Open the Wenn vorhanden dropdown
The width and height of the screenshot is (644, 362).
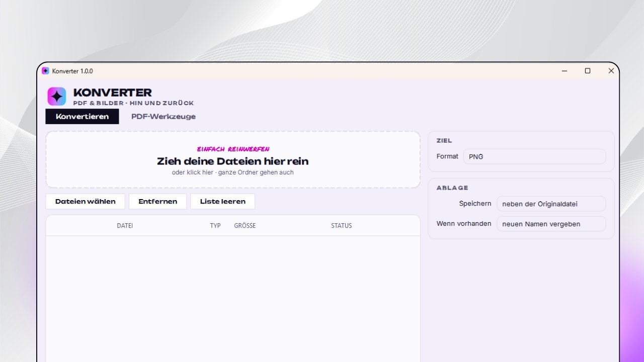(x=551, y=224)
